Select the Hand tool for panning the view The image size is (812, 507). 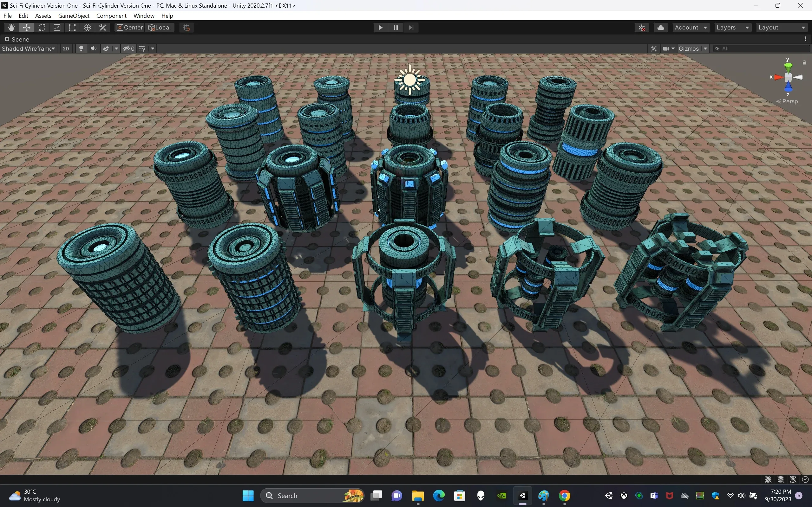tap(11, 28)
